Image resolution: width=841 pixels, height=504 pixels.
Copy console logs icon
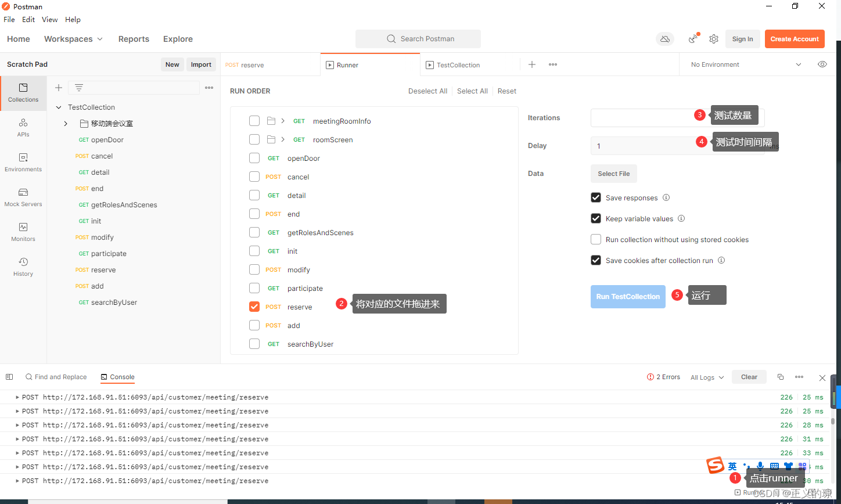click(x=781, y=377)
